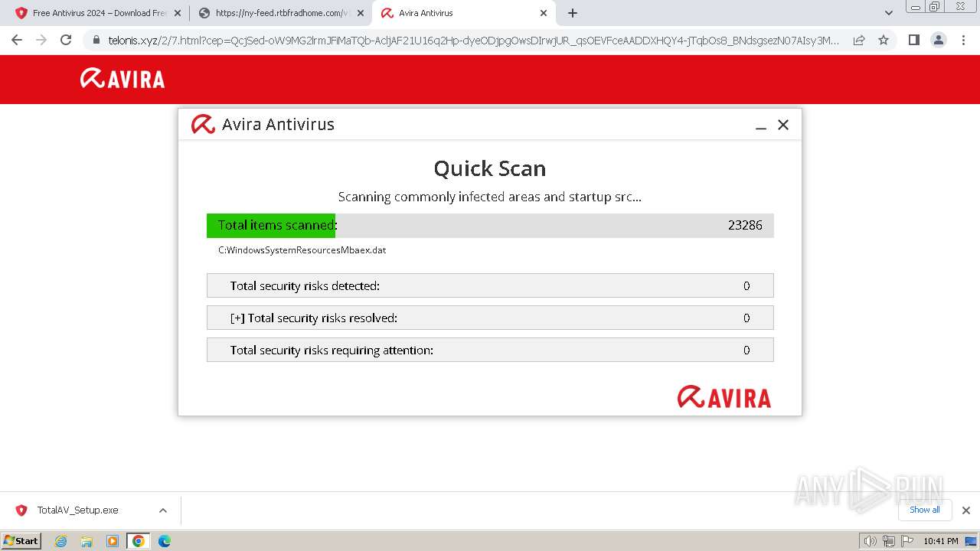Open a new browser tab
This screenshot has height=551, width=980.
tap(573, 13)
